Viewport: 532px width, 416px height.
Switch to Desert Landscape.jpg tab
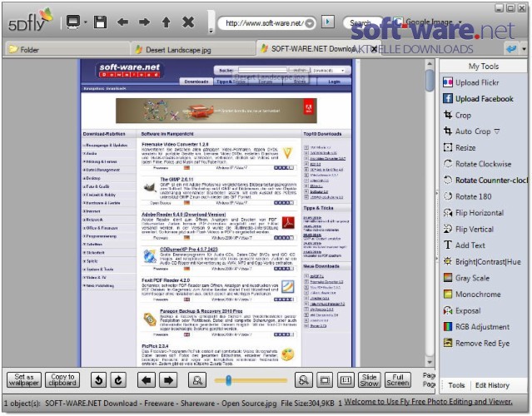click(193, 49)
